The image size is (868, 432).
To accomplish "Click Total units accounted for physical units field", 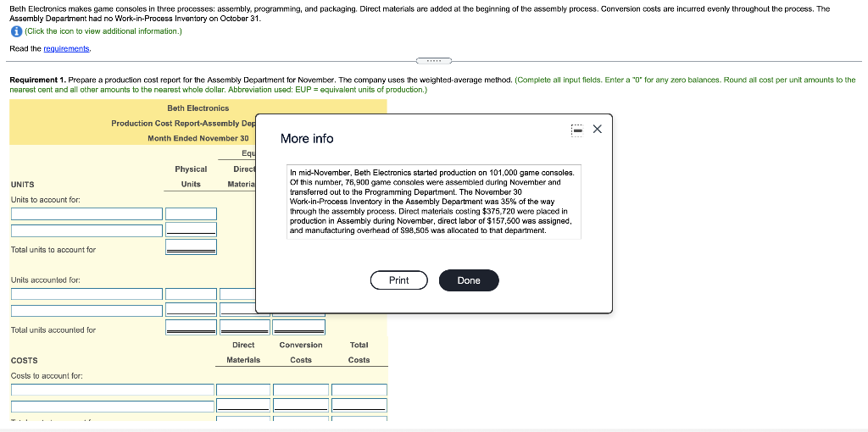I will tap(191, 327).
